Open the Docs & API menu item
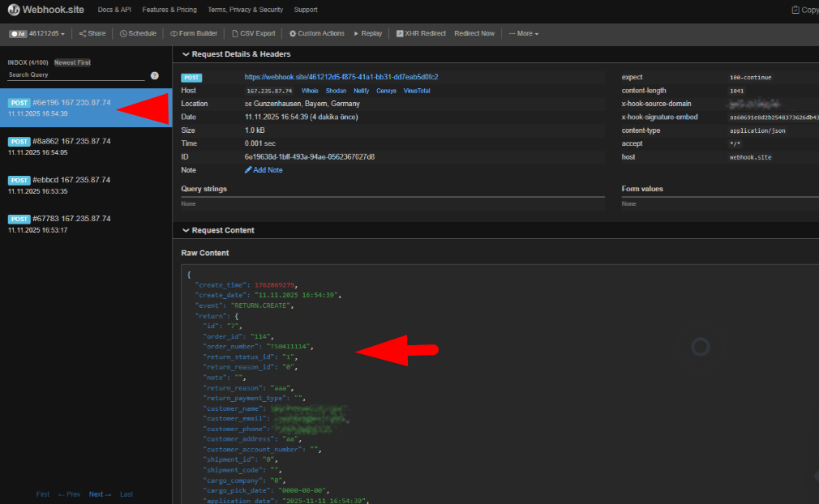The width and height of the screenshot is (819, 504). coord(114,10)
